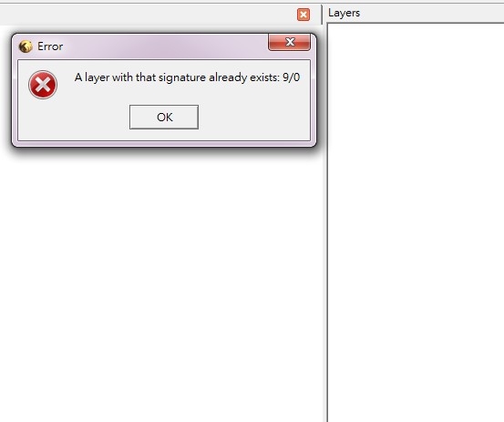Screen dimensions: 504x422
Task: Close the left panel using orange X
Action: pyautogui.click(x=303, y=15)
